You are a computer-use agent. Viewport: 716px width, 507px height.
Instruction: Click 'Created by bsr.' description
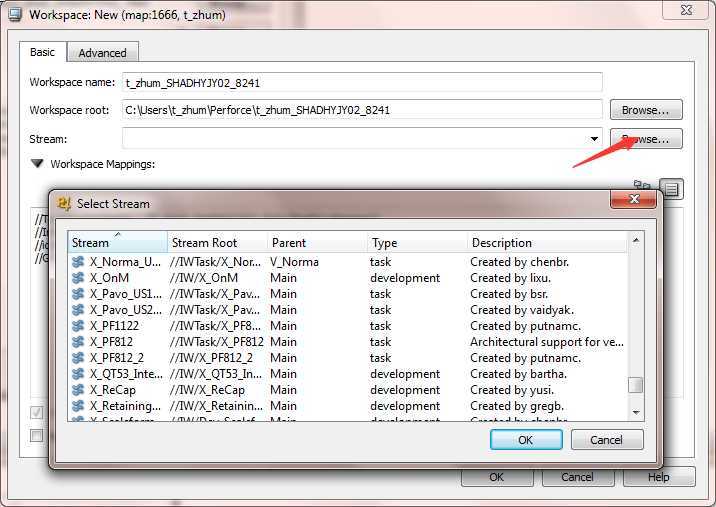coord(509,294)
